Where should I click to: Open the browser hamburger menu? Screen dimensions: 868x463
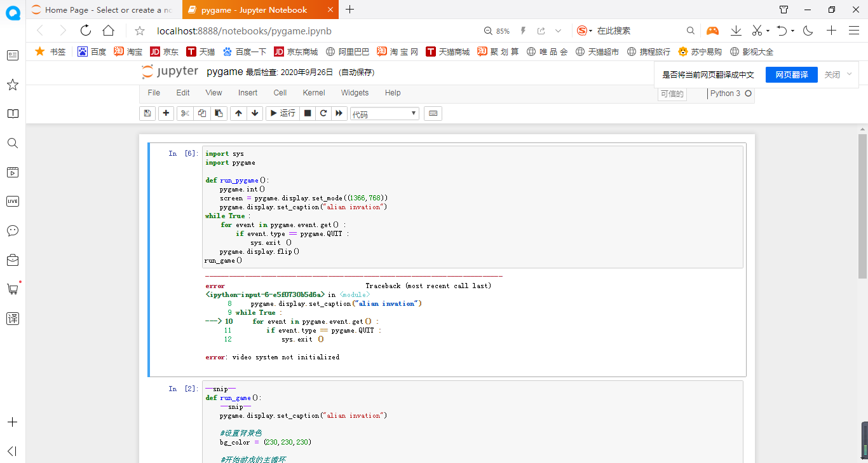[854, 31]
